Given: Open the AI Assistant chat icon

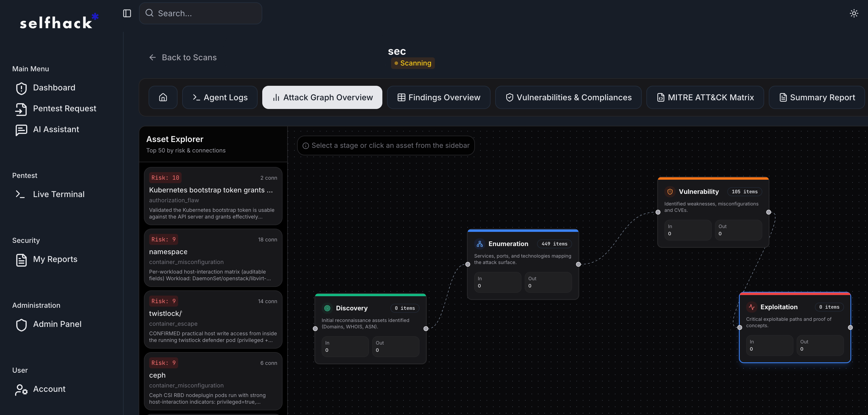Looking at the screenshot, I should (x=21, y=130).
